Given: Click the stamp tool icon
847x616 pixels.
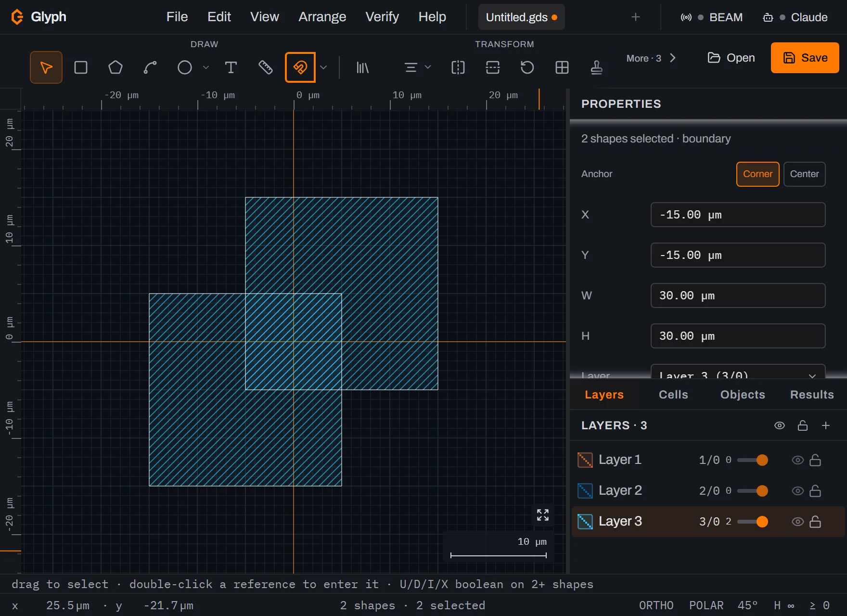Looking at the screenshot, I should tap(597, 67).
